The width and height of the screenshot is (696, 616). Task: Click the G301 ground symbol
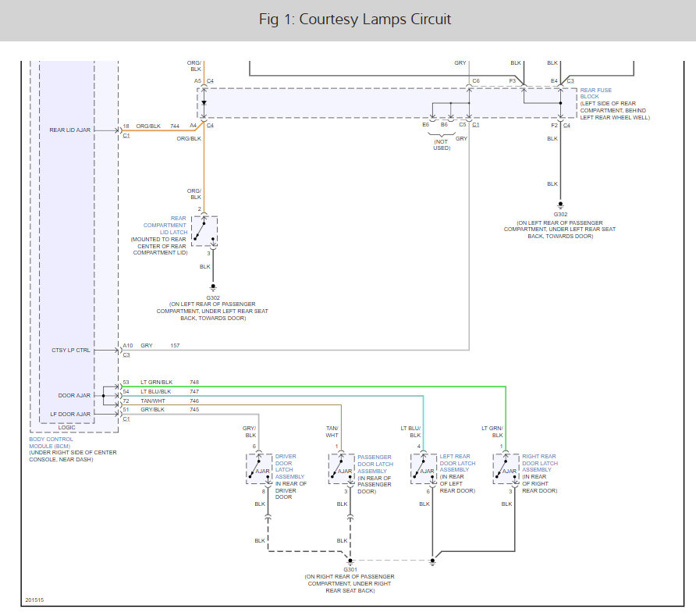(350, 561)
